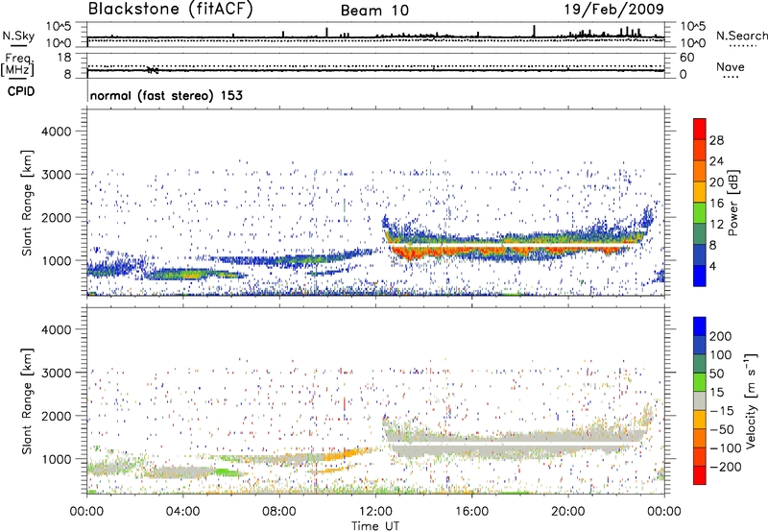The image size is (768, 532).
Task: Click the 04:00 time tick label
Action: point(182,512)
